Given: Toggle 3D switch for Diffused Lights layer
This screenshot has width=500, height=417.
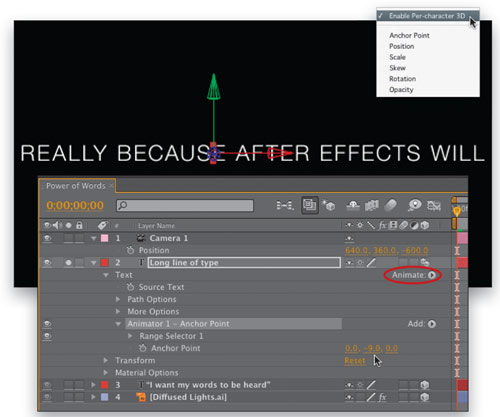Looking at the screenshot, I should (425, 397).
